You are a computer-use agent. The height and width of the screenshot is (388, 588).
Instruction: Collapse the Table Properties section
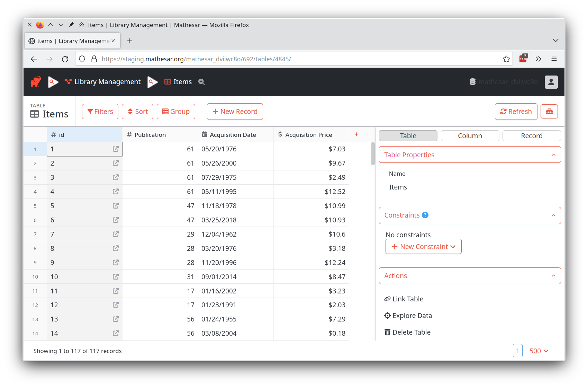(x=553, y=155)
